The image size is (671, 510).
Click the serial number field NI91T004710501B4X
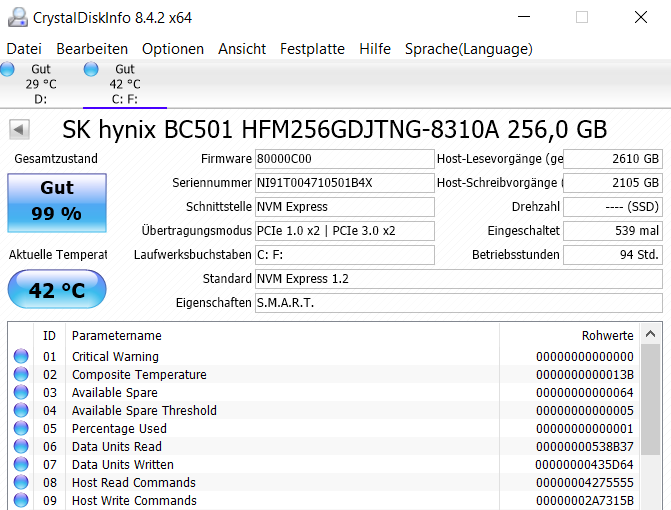tap(344, 183)
